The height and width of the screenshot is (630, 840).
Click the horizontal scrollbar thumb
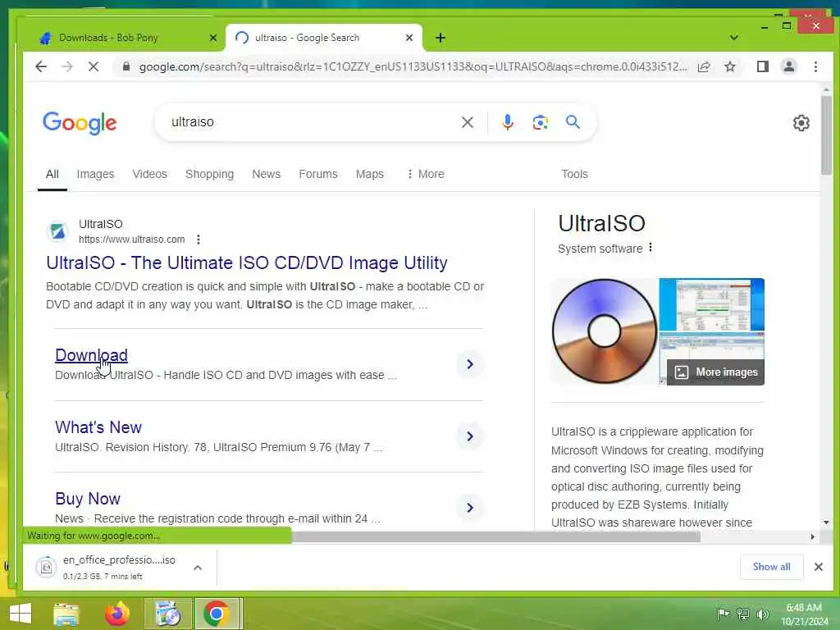coord(496,536)
